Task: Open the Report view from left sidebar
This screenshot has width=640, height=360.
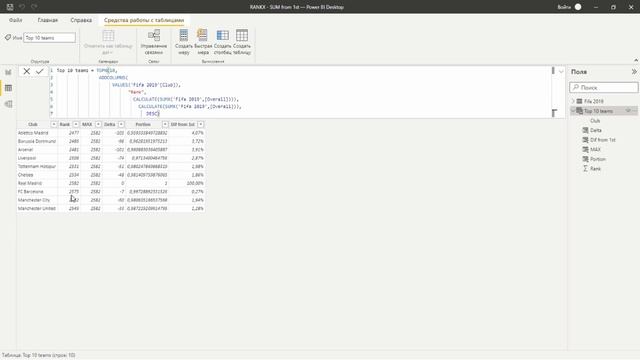Action: [8, 72]
